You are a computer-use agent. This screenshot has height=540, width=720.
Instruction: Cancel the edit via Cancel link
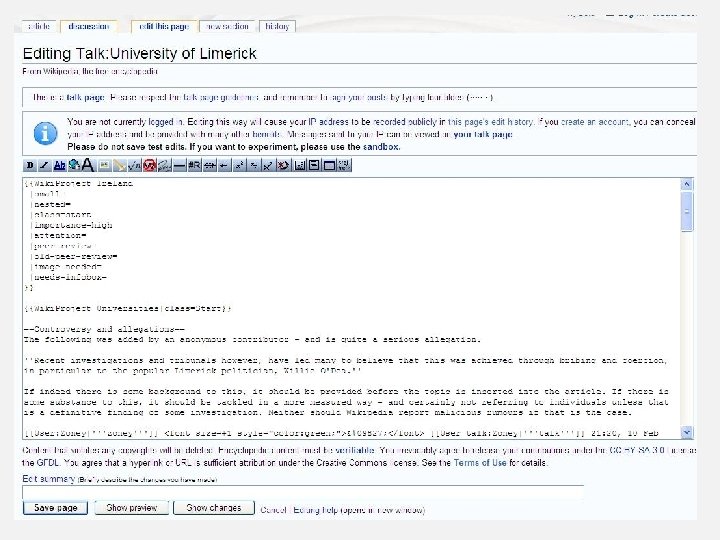click(x=273, y=510)
